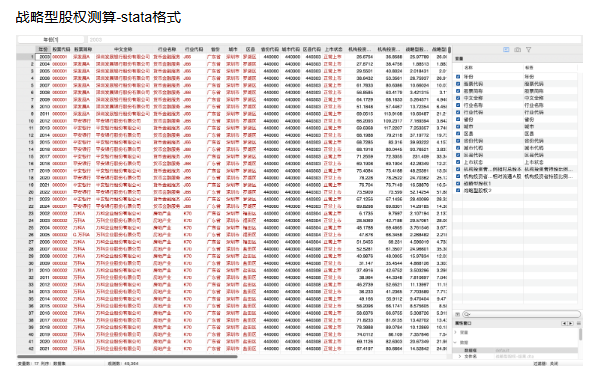
Task: Click 省份代码 variable name in variables list
Action: coord(473,141)
